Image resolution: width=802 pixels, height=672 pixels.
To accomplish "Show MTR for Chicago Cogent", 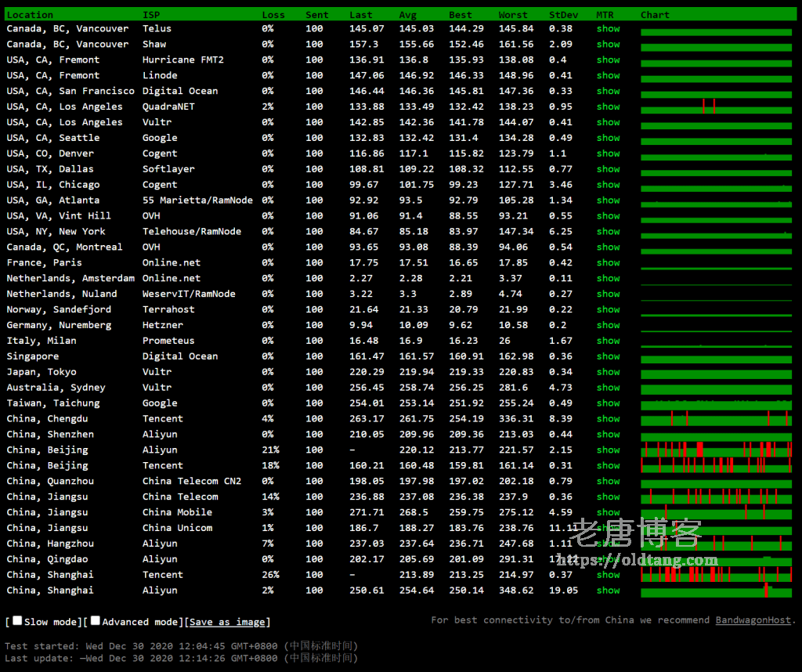I will point(608,185).
